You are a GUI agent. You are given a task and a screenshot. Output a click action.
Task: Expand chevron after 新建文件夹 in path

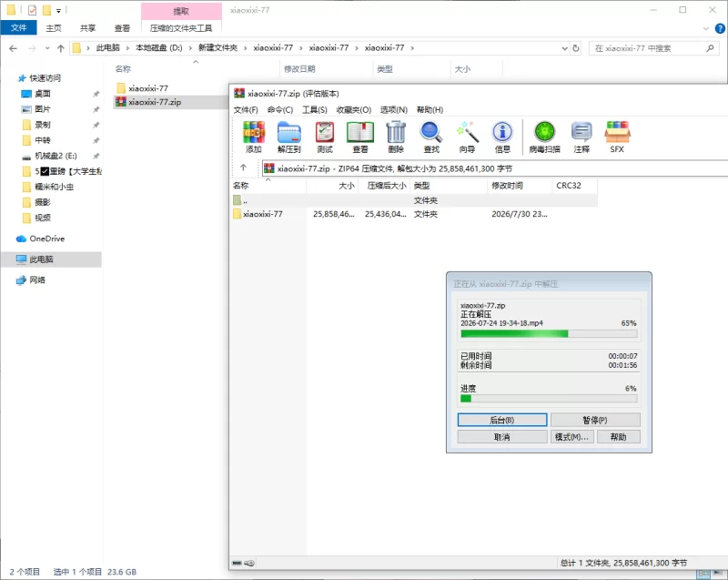tap(246, 48)
